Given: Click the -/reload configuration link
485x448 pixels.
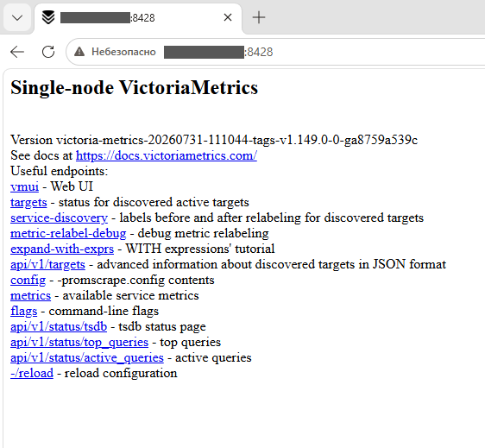Looking at the screenshot, I should (x=32, y=374).
